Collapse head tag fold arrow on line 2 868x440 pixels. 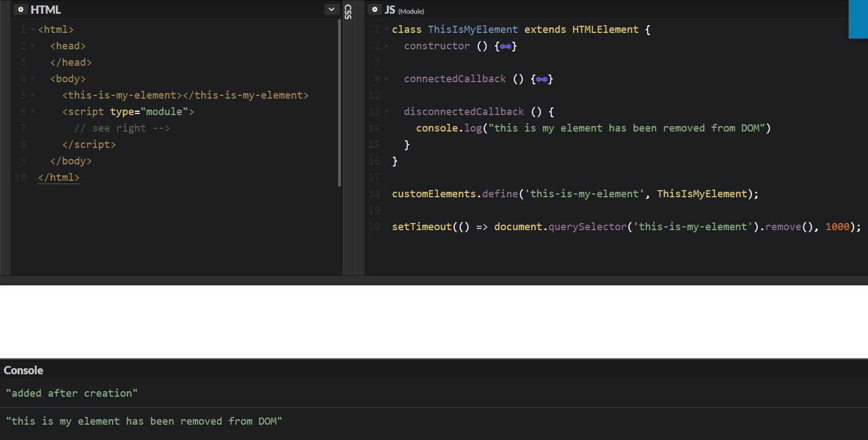point(33,46)
